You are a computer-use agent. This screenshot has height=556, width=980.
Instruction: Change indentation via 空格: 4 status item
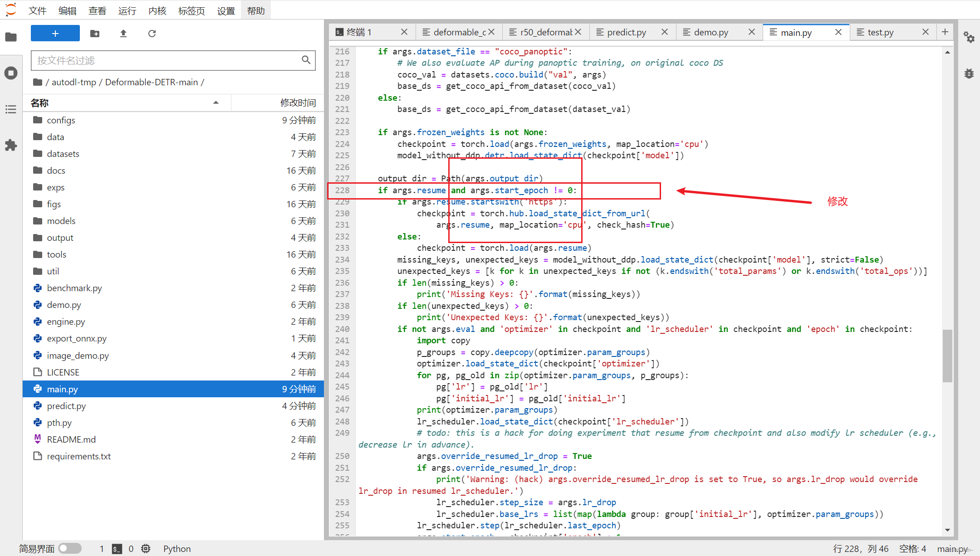(x=913, y=549)
